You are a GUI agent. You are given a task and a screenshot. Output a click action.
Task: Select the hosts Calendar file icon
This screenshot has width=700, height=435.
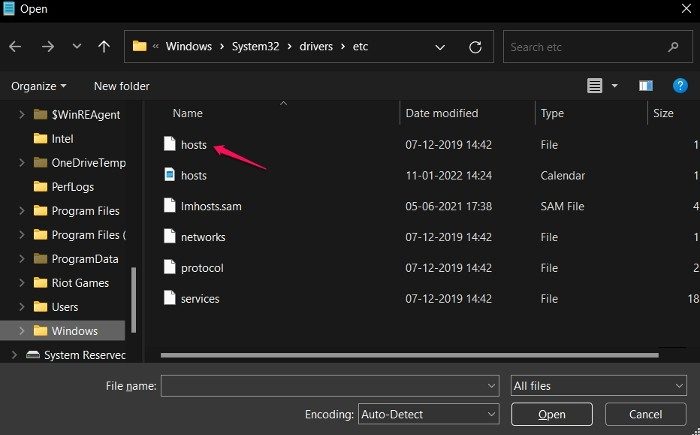(170, 175)
